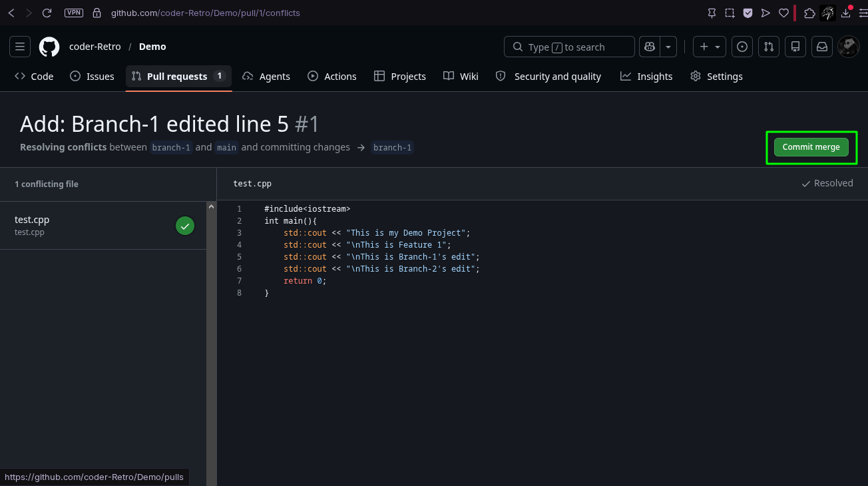Click the Commit merge button

(x=811, y=147)
